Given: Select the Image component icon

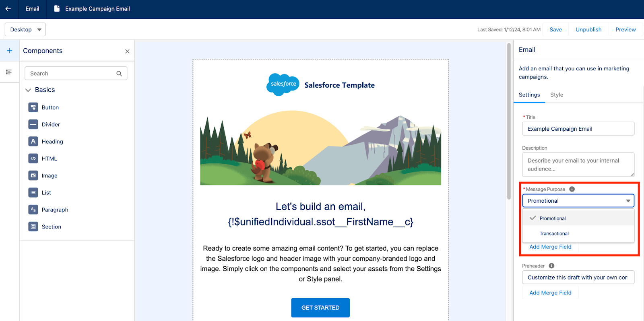Looking at the screenshot, I should click(x=33, y=175).
